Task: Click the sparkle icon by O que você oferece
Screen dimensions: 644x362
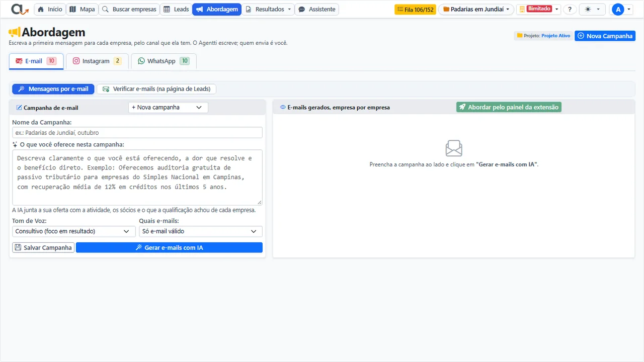Action: click(15, 144)
